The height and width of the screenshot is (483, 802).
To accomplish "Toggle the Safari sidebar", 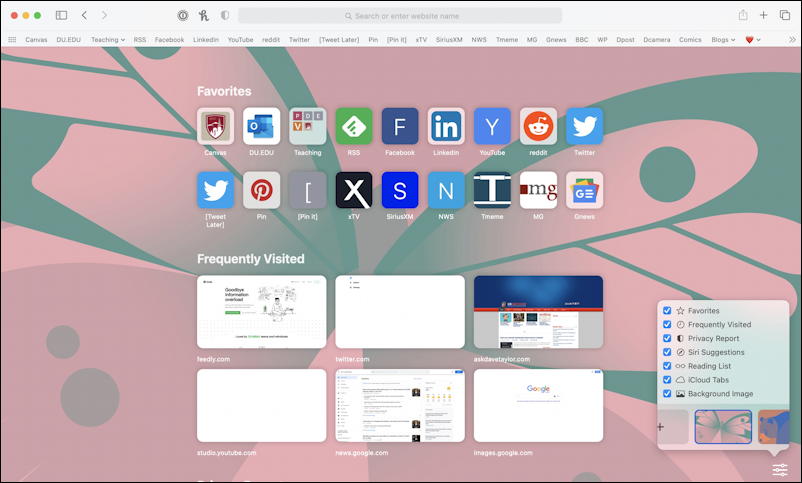I will pyautogui.click(x=61, y=15).
